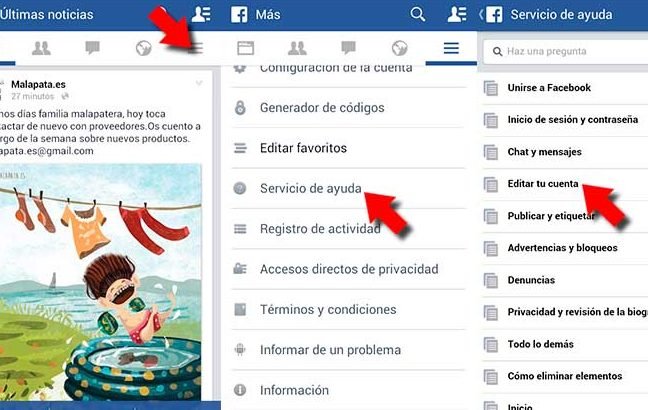The height and width of the screenshot is (410, 648).
Task: Tap the globe icon in Últimas noticias screen
Action: [144, 48]
